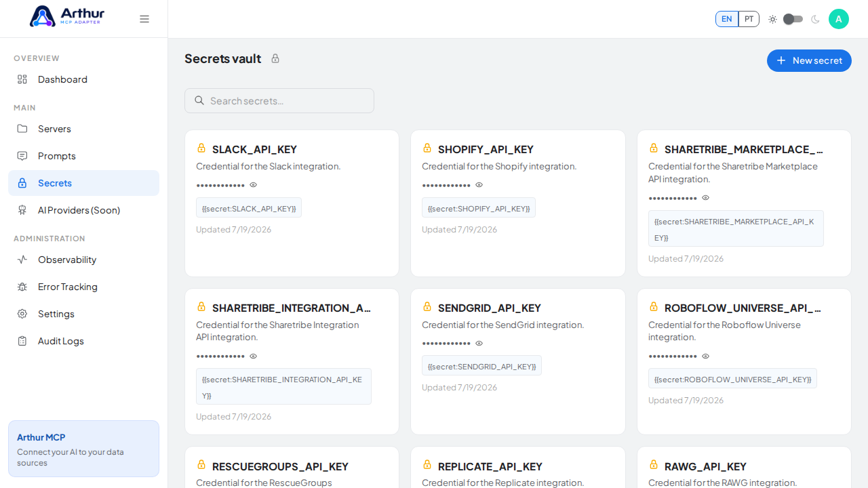Click the RESCUEGROUPS_API_KEY card title

(x=280, y=466)
